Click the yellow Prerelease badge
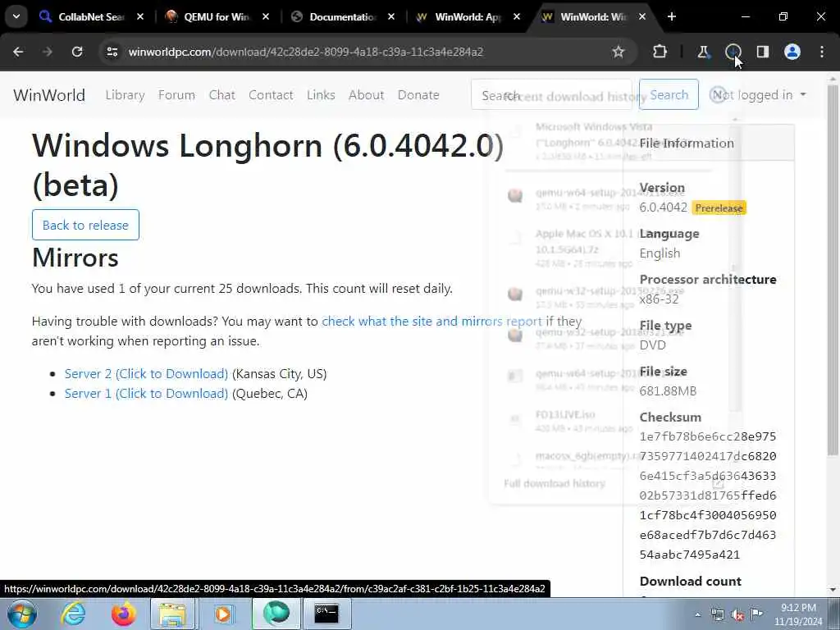 point(719,208)
